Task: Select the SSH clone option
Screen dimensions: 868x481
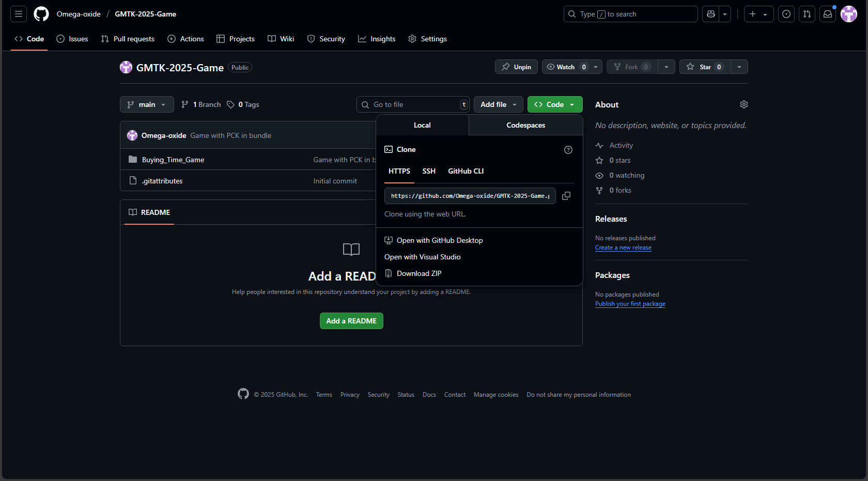Action: tap(429, 171)
